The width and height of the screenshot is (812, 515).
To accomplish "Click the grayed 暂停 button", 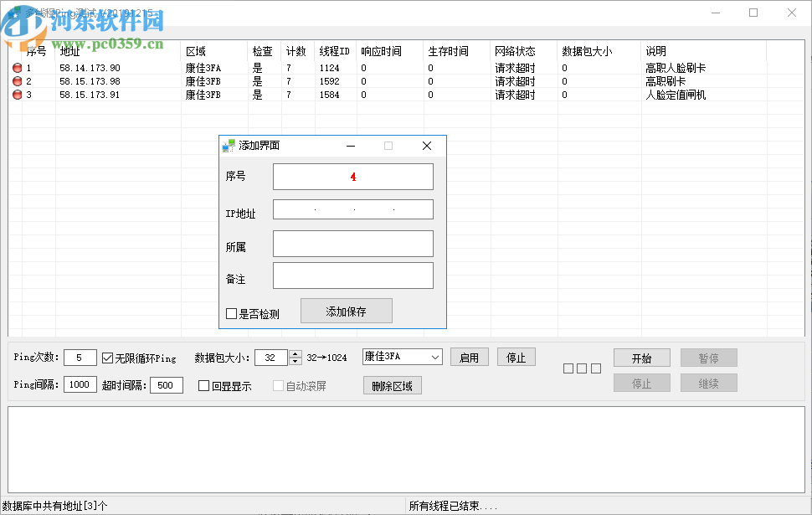I will pyautogui.click(x=708, y=358).
